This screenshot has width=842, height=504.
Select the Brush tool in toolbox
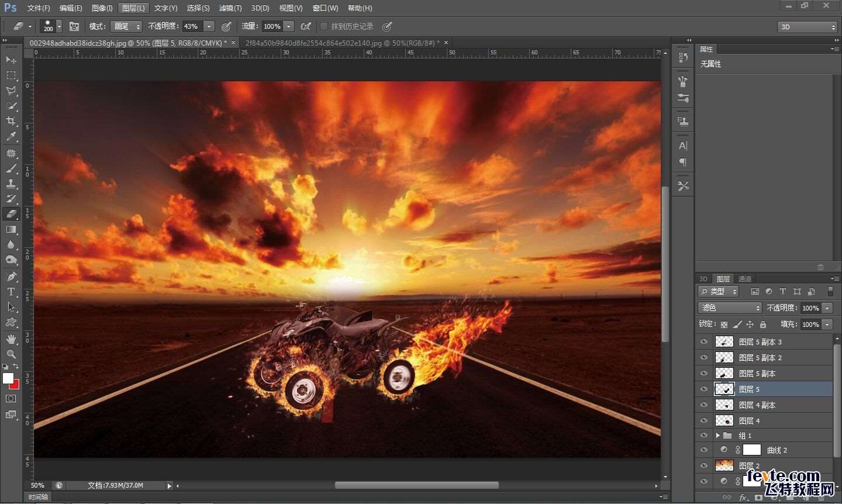(11, 168)
